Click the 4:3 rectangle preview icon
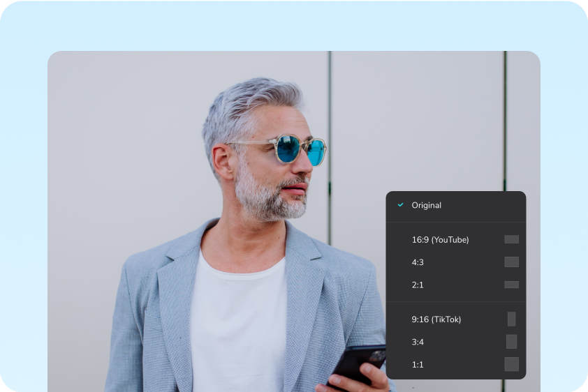Image resolution: width=588 pixels, height=392 pixels. pyautogui.click(x=511, y=262)
